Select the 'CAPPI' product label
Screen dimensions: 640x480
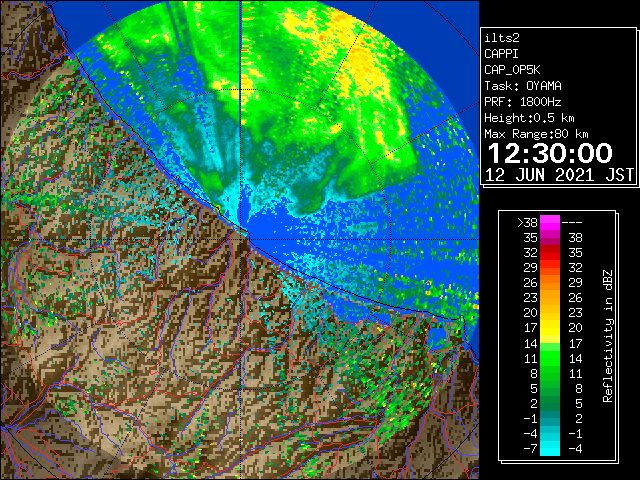[501, 54]
